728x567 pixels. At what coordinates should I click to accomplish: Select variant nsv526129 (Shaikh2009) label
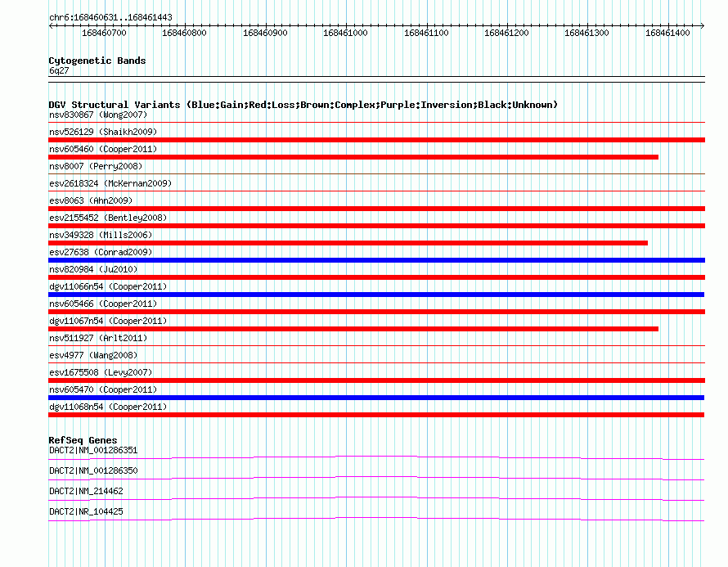[x=103, y=132]
